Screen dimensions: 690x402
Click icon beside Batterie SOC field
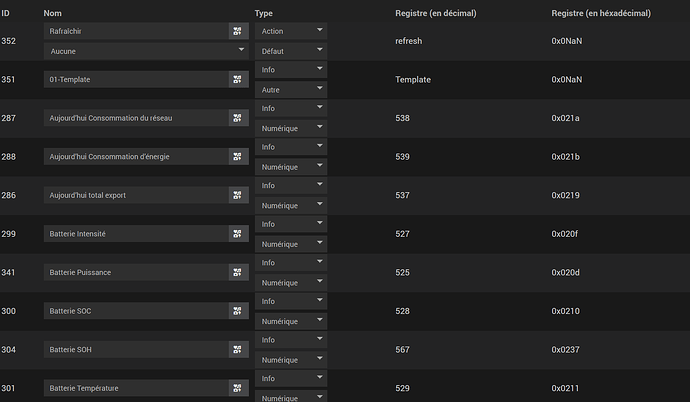[237, 310]
